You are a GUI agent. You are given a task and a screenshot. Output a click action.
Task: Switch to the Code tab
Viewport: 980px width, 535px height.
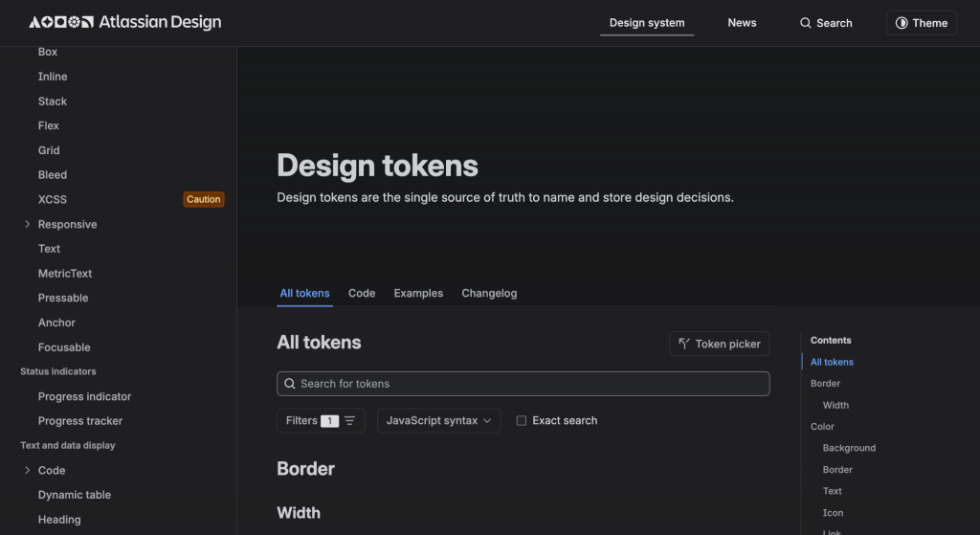tap(362, 293)
